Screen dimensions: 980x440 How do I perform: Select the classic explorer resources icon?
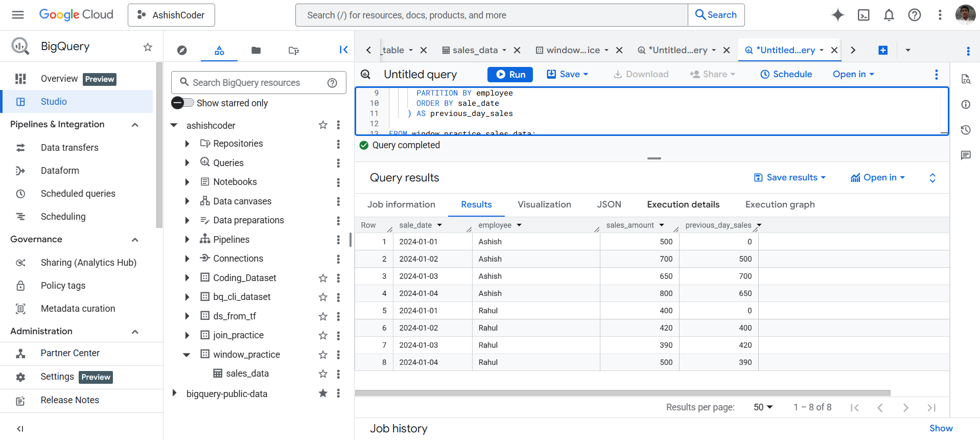point(219,50)
